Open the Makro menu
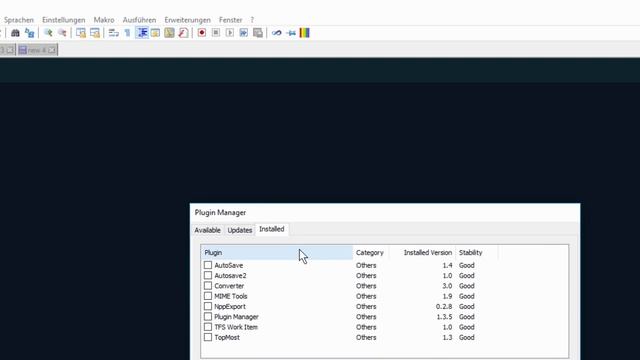This screenshot has width=640, height=360. click(x=104, y=20)
